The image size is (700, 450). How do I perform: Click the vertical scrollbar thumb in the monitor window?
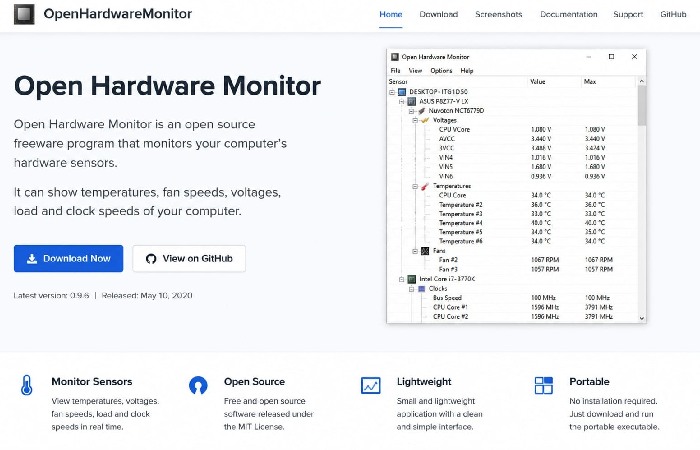[642, 105]
